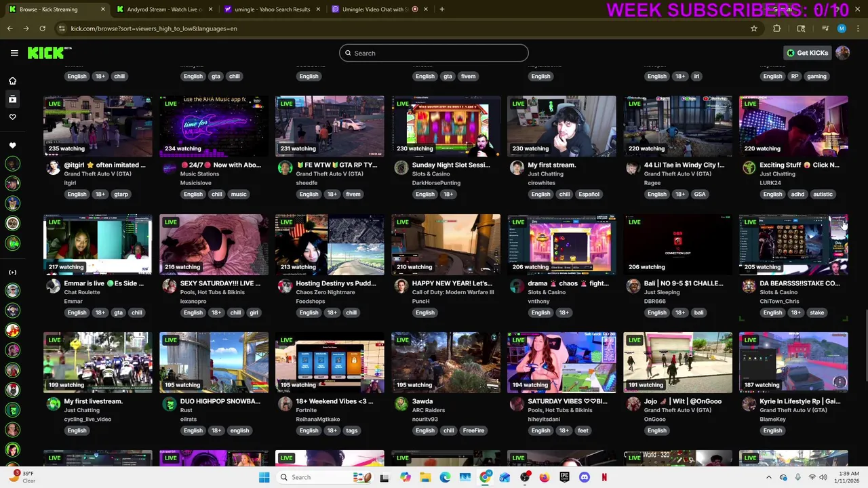The height and width of the screenshot is (488, 868).
Task: Open the Windows Start menu
Action: pos(264,477)
